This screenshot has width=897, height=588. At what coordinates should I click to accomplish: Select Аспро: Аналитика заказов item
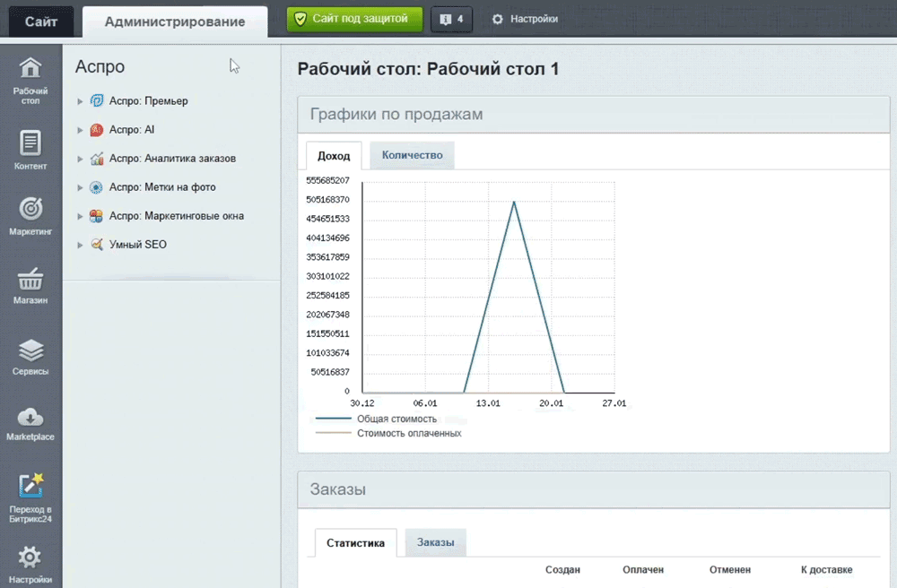pos(172,159)
